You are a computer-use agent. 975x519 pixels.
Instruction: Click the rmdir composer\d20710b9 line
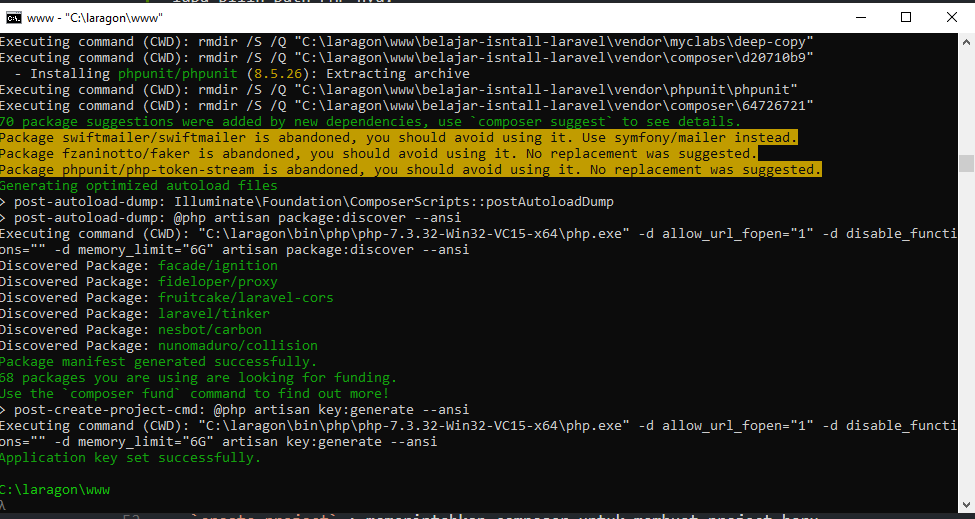(x=407, y=57)
